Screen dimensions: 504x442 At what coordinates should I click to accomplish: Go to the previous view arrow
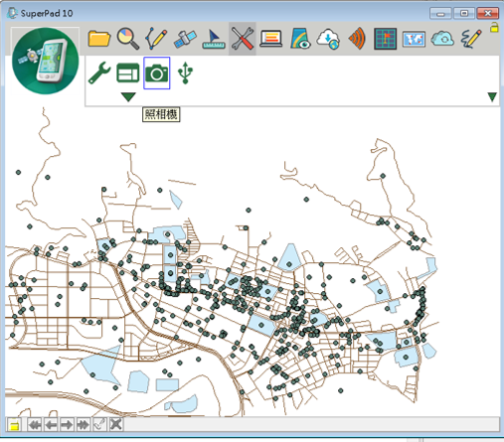click(51, 425)
